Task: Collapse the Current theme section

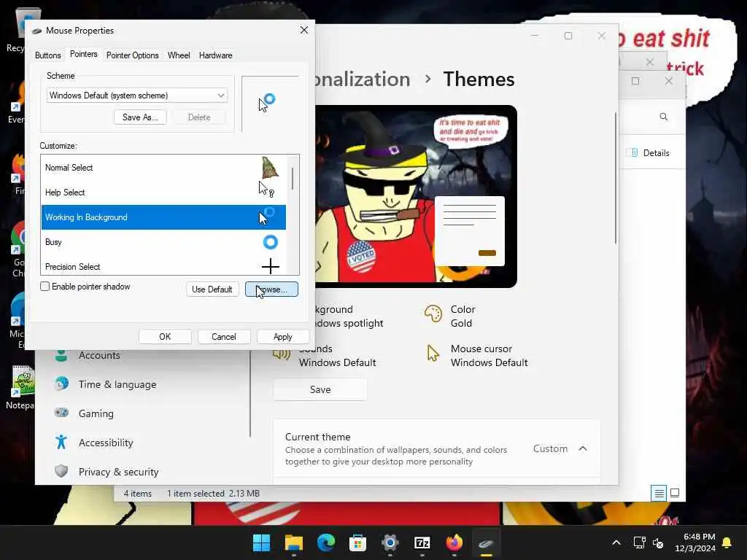Action: click(x=583, y=448)
